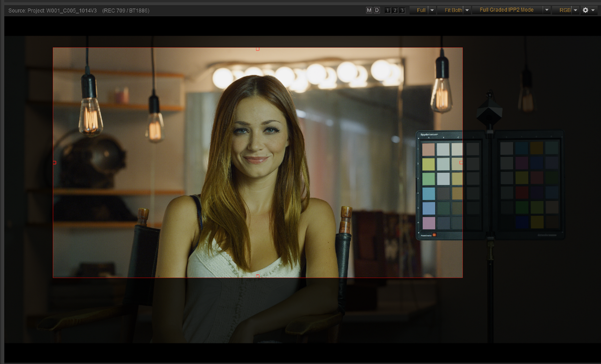Open the viewer settings gear icon
601x364 pixels.
pos(586,10)
